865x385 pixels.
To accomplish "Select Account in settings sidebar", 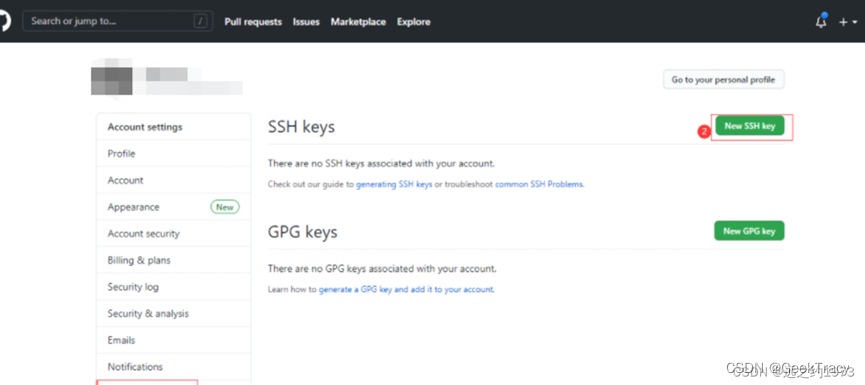I will click(173, 180).
